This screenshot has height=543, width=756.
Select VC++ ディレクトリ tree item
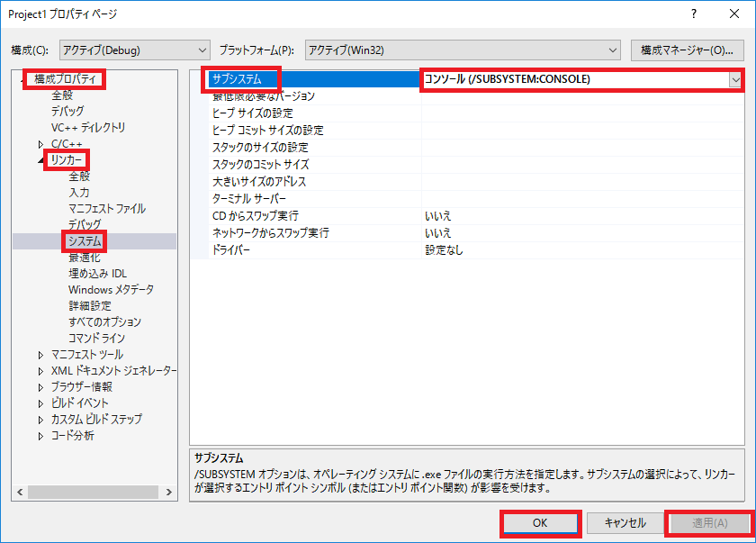(88, 128)
